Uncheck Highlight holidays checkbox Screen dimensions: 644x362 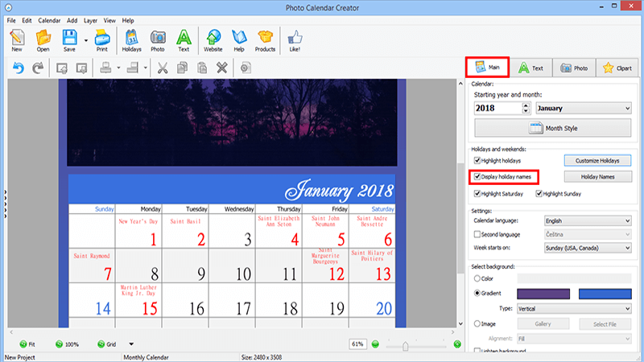(x=477, y=161)
